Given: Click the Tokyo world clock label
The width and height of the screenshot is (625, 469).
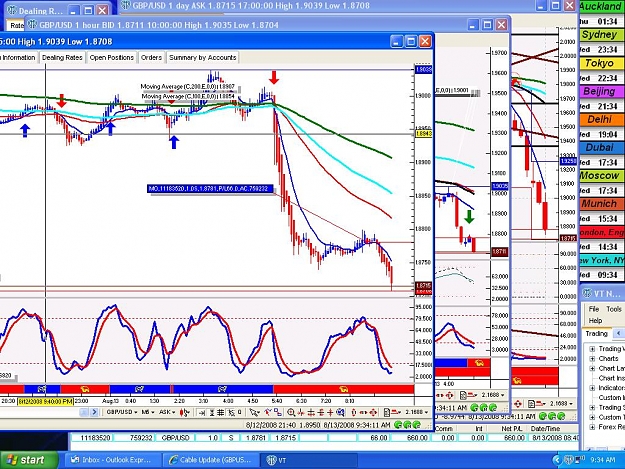Looking at the screenshot, I should tap(599, 63).
